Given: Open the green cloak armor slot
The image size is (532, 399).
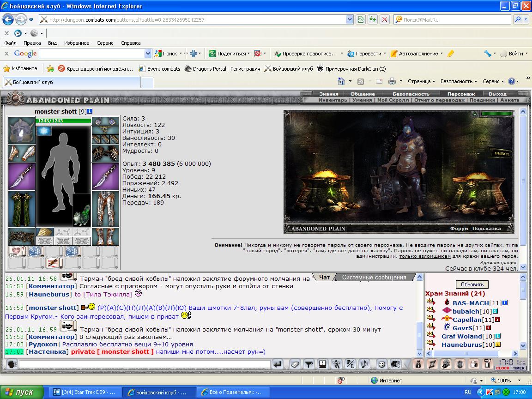Looking at the screenshot, I should click(x=21, y=209).
